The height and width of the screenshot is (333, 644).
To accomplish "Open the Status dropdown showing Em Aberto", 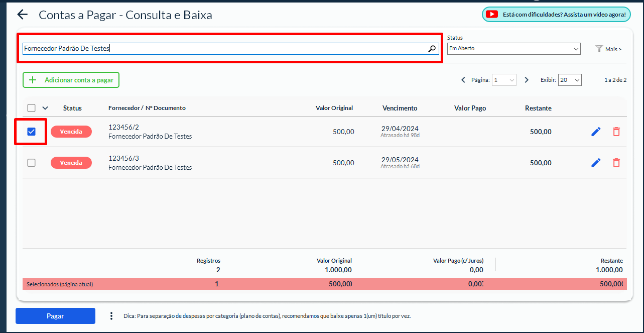I will 513,49.
